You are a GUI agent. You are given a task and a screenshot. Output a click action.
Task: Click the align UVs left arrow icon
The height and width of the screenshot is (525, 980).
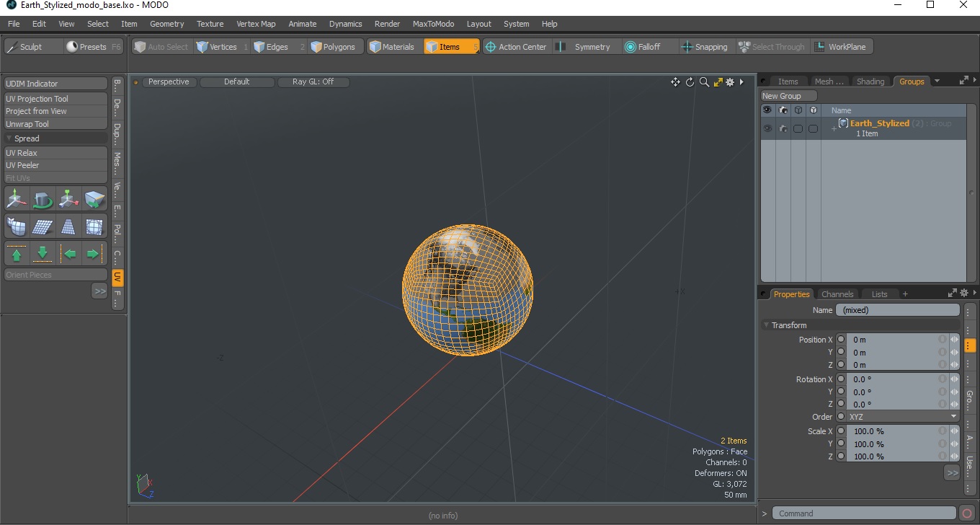coord(68,254)
